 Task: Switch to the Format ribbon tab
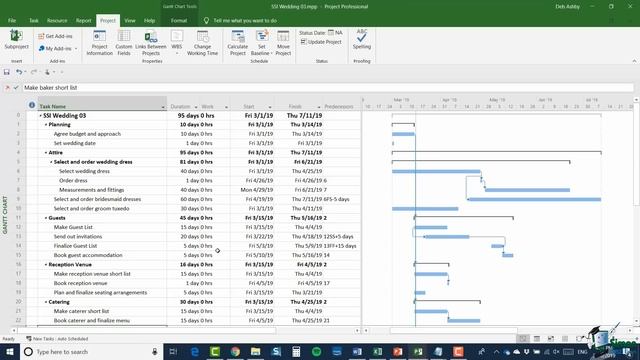coord(179,20)
